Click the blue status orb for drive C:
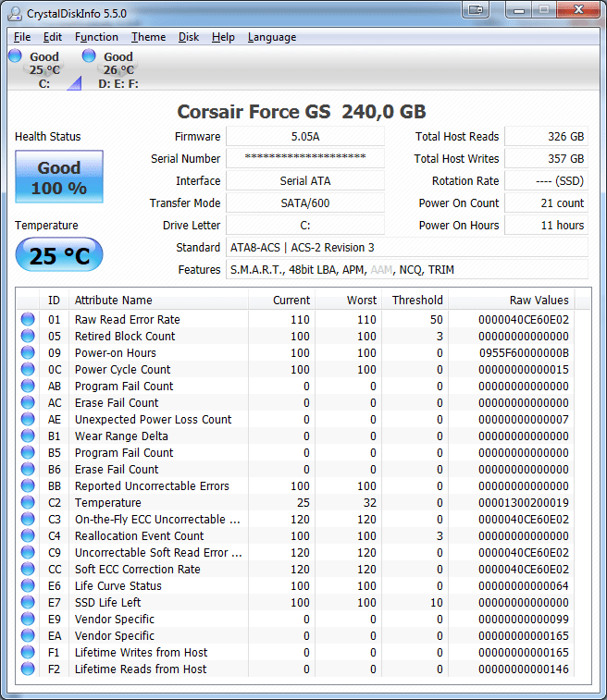The height and width of the screenshot is (700, 607). 15,55
